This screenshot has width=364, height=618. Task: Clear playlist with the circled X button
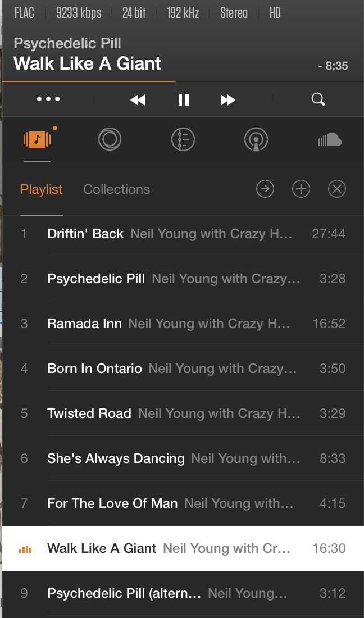(336, 189)
